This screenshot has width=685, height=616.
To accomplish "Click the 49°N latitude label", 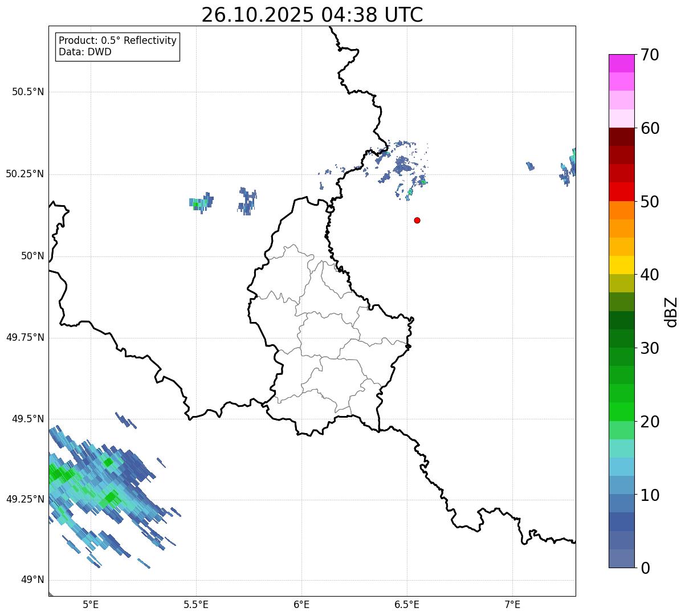I will click(32, 580).
